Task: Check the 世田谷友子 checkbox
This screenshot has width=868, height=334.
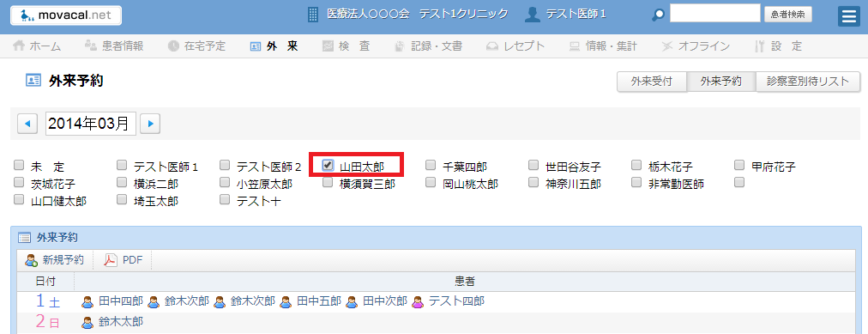Action: coord(533,165)
